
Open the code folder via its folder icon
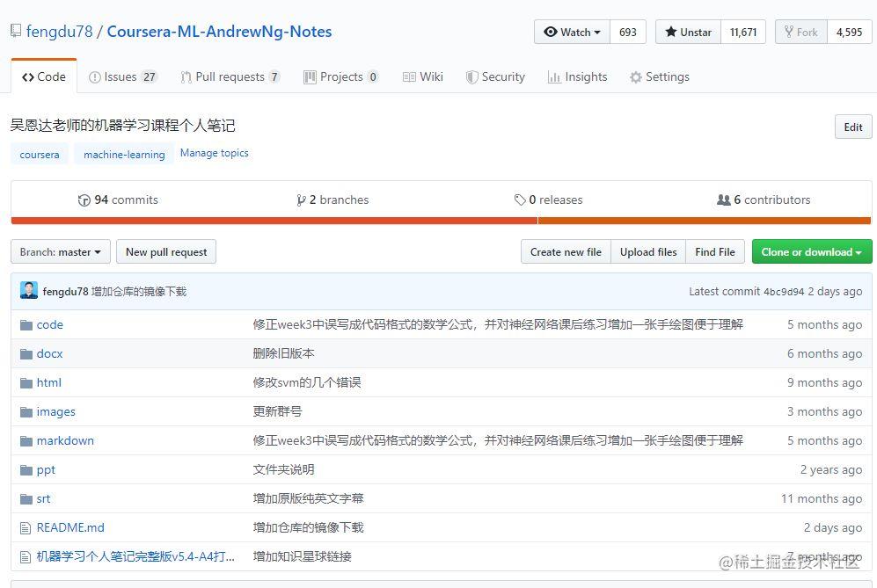tap(26, 324)
